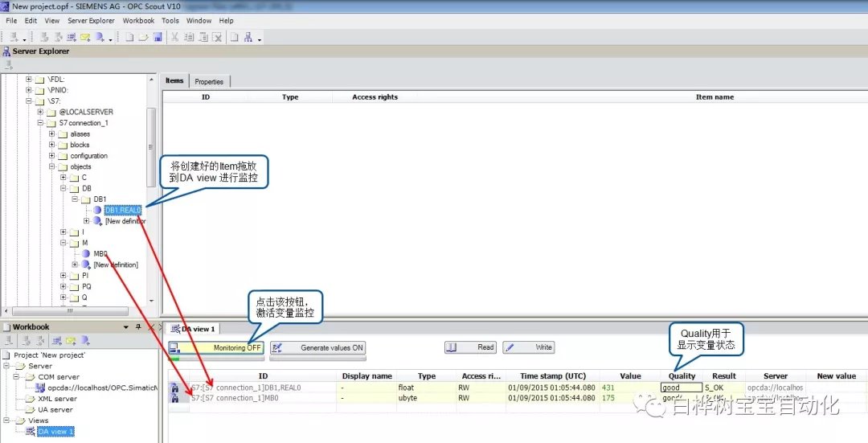The width and height of the screenshot is (868, 443).
Task: Click the yellow envelope toolbar icon
Action: (84, 37)
